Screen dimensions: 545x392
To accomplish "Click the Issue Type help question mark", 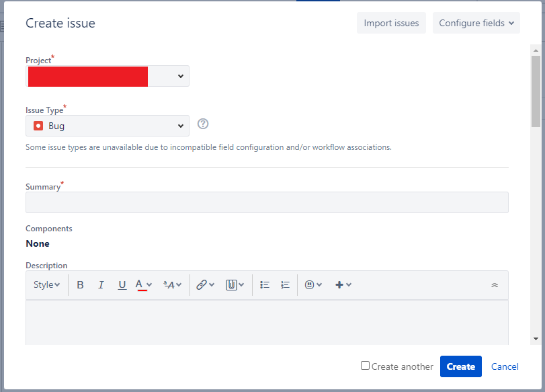I will click(202, 124).
